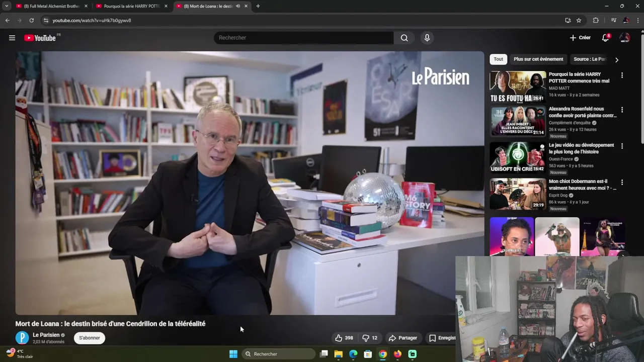Open options menu for Le jeu vidéo video
This screenshot has width=644, height=362.
point(622,146)
